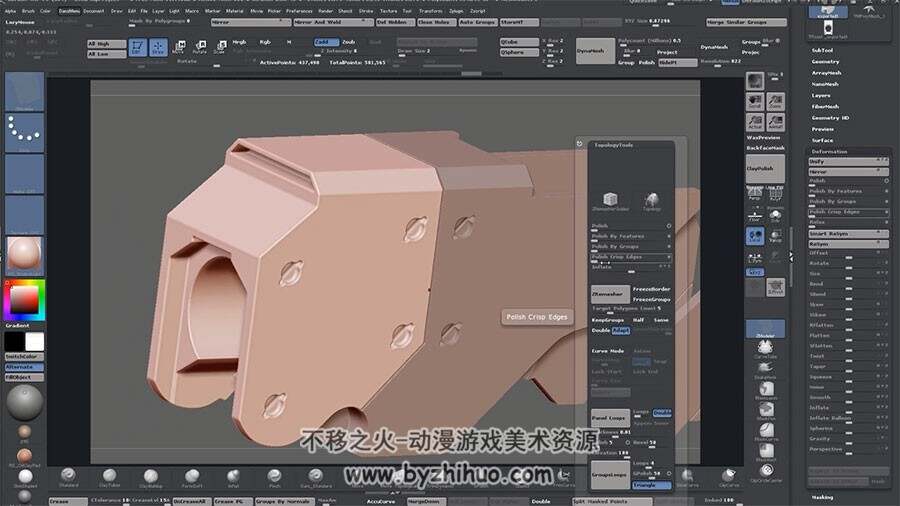
Task: Open the stroke type dots thumbnail
Action: (24, 133)
